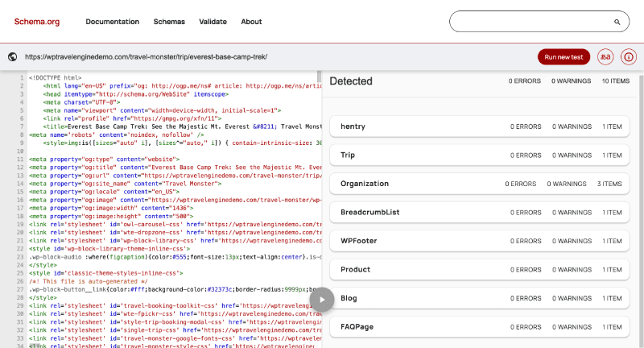Open the About menu item
Screen dimensions: 644x348
coord(251,22)
